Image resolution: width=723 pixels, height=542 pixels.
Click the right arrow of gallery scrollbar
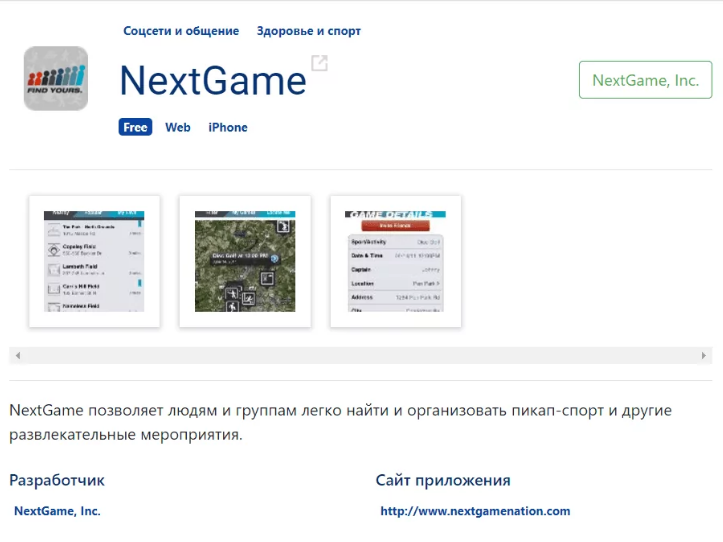point(704,356)
